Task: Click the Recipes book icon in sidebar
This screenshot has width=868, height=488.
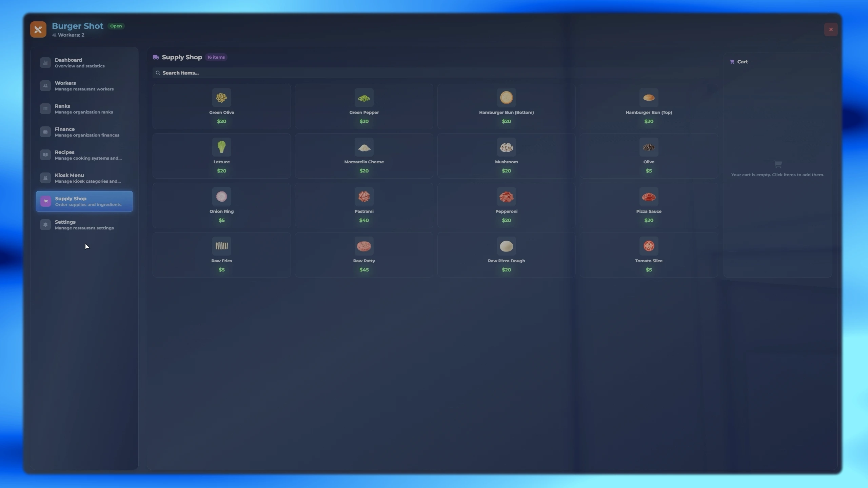Action: coord(45,155)
